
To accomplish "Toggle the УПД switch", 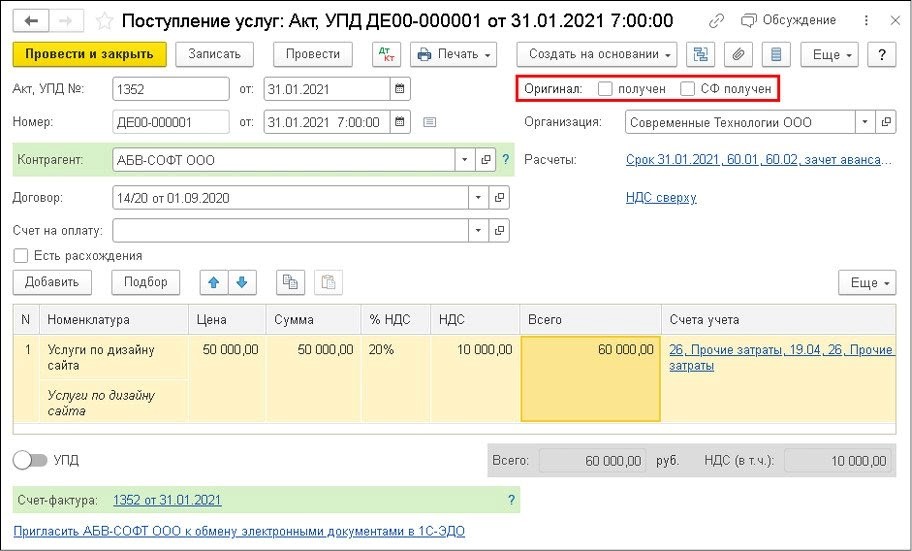I will 31,460.
